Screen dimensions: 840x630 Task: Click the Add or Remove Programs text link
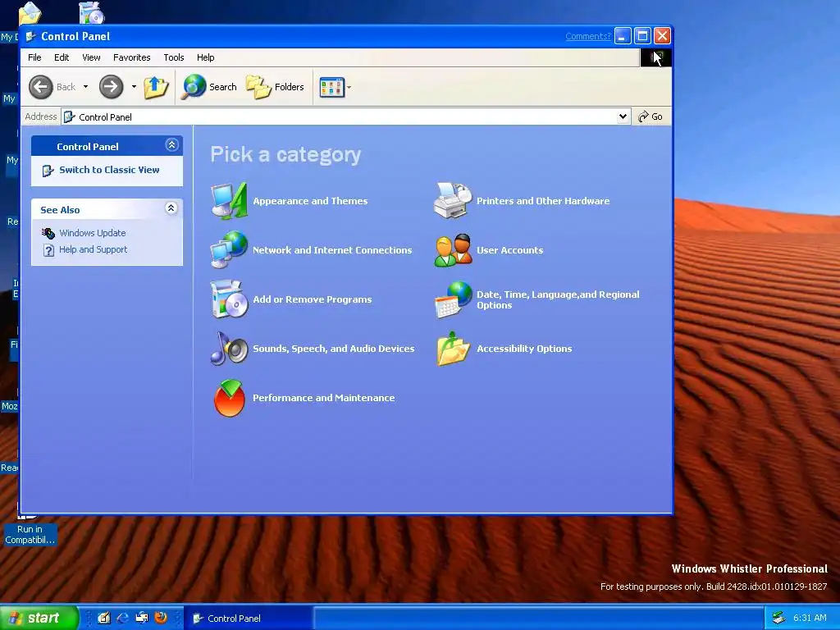313,299
